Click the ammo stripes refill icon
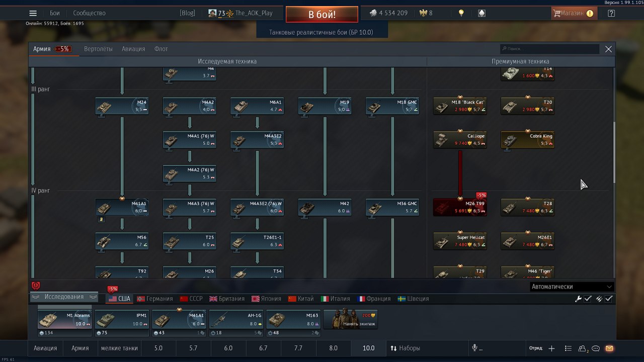The width and height of the screenshot is (644, 362). point(599,299)
